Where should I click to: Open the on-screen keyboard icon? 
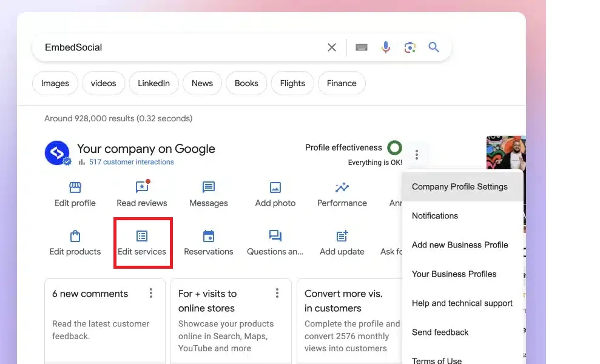(361, 47)
